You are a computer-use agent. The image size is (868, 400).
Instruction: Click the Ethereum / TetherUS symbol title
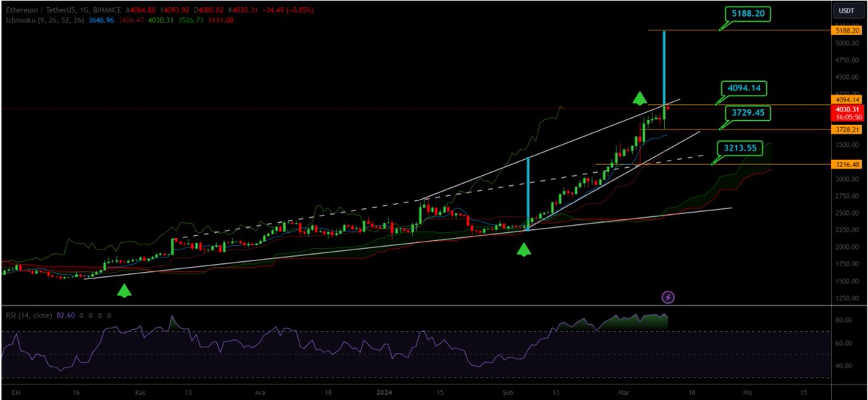point(62,10)
